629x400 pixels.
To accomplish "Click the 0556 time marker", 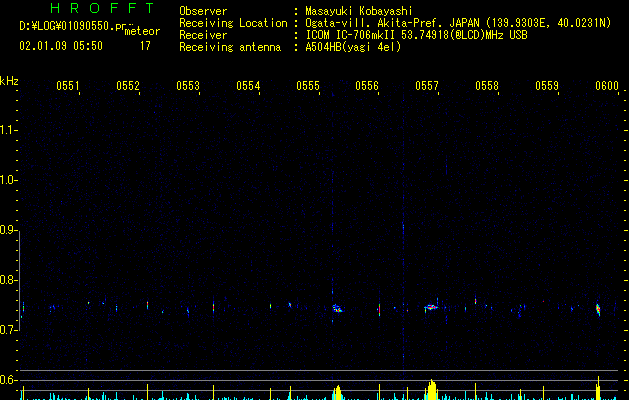I will pyautogui.click(x=367, y=85).
